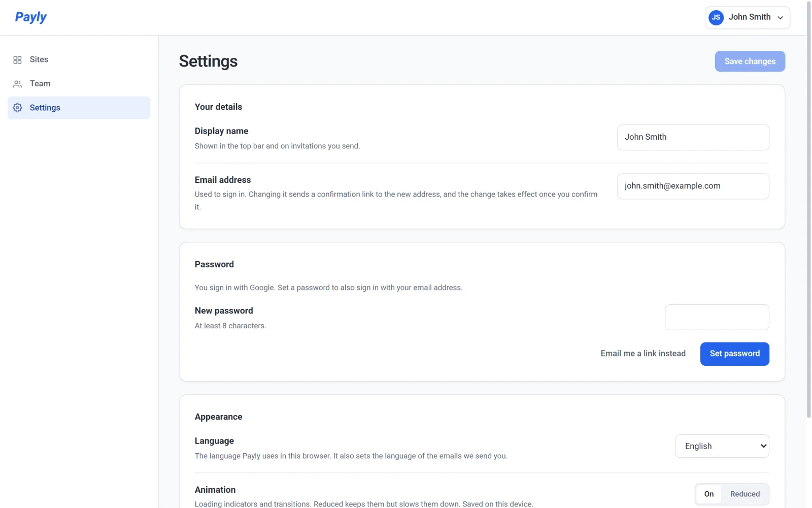Image resolution: width=812 pixels, height=508 pixels.
Task: Click the 'At least 8 characters.' hint
Action: click(230, 326)
